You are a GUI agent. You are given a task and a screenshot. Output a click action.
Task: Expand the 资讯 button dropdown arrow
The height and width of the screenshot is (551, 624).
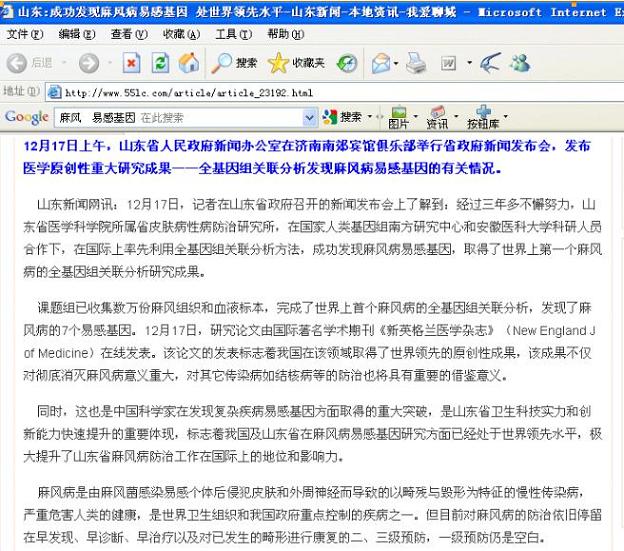point(456,116)
